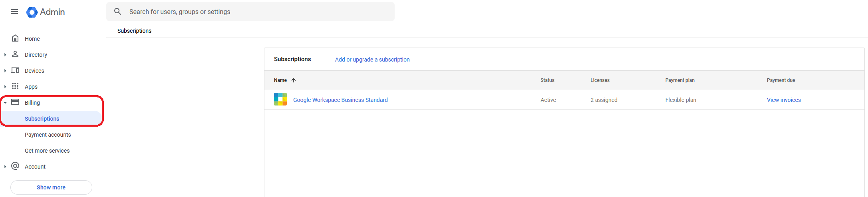
Task: Sort by Name column arrow
Action: coord(294,80)
